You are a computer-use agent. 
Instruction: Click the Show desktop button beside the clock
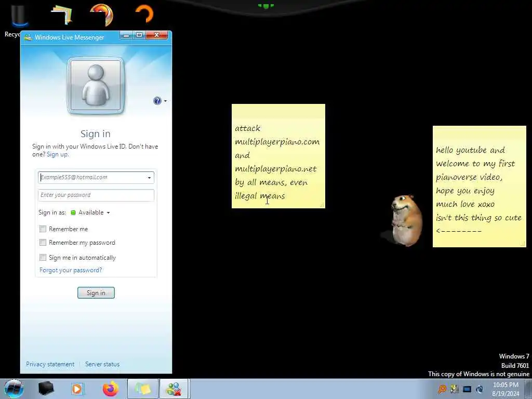coord(529,389)
